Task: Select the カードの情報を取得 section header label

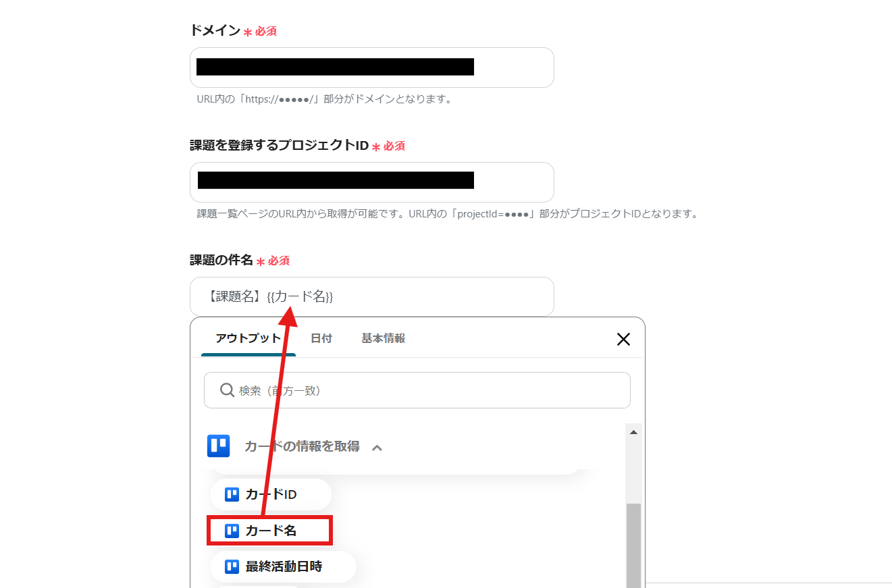Action: [x=302, y=446]
